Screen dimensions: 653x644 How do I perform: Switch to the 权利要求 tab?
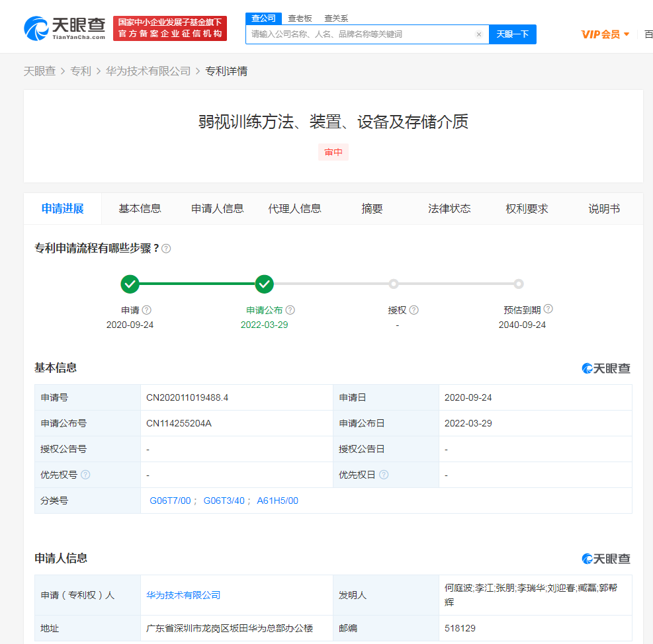[527, 208]
